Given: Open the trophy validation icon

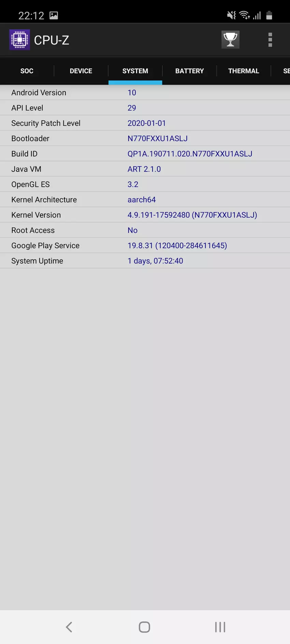Looking at the screenshot, I should coord(230,40).
